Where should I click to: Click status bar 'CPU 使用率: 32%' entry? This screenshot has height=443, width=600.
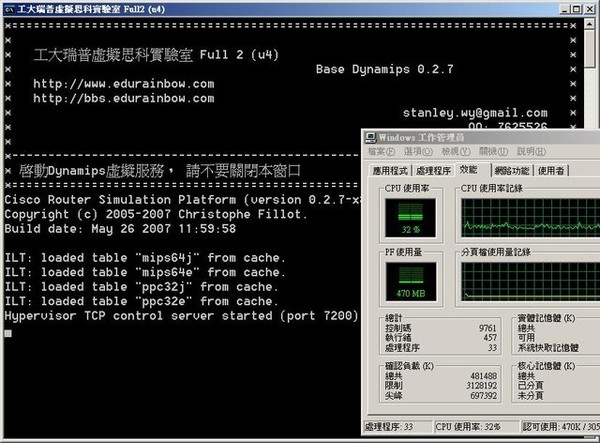click(476, 427)
